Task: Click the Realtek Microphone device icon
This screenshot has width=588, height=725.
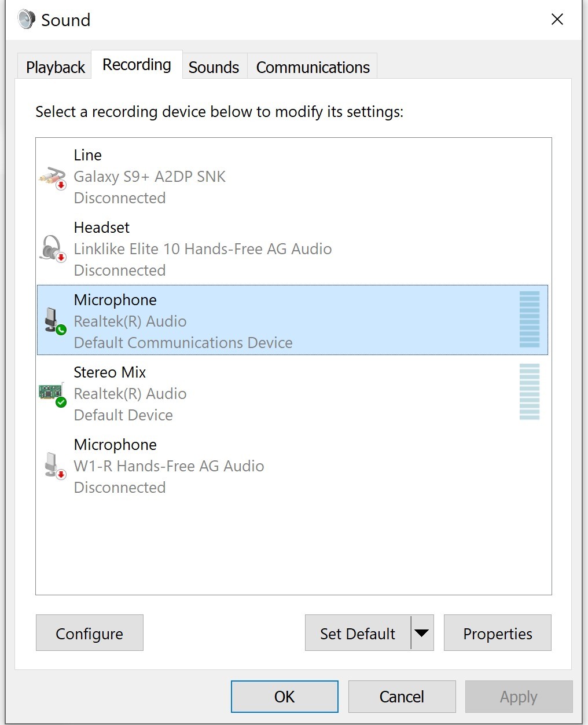Action: point(54,321)
